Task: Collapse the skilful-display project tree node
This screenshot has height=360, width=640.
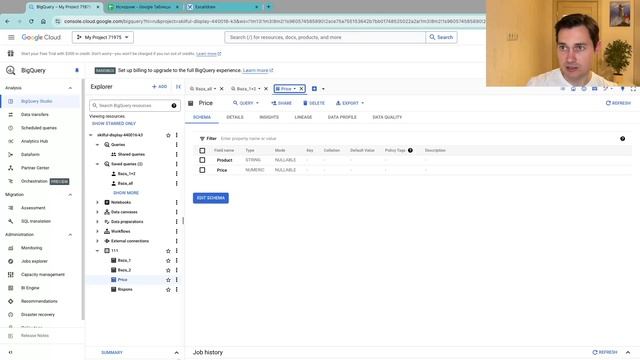Action: 91,135
